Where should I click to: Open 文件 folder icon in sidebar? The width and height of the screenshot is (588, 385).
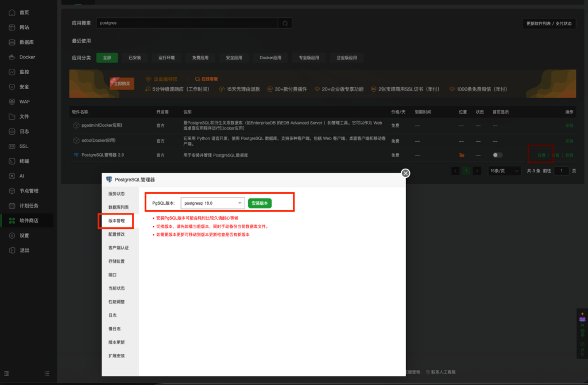(x=12, y=116)
